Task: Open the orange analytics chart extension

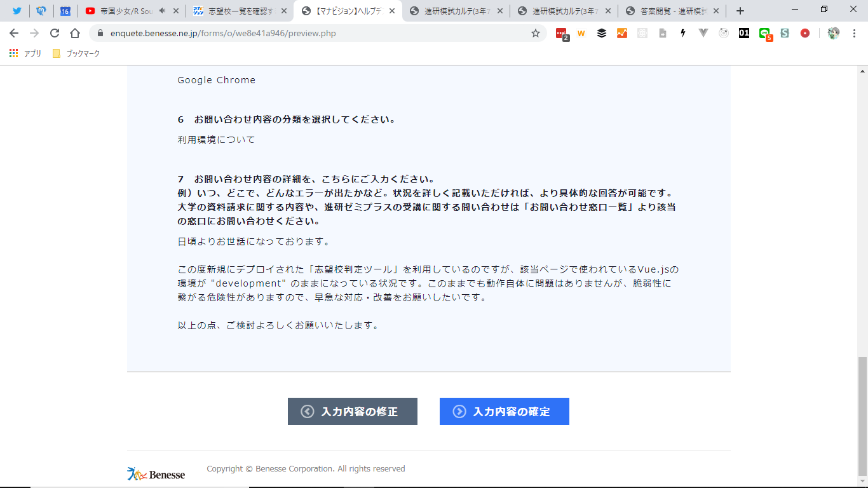Action: pos(622,34)
